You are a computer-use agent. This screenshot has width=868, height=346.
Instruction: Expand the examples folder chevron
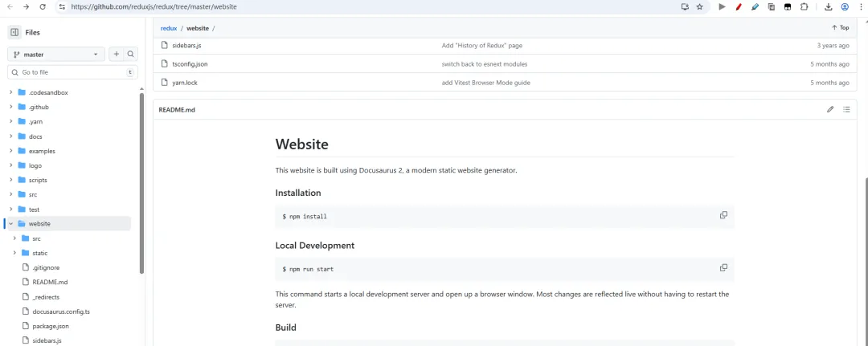[10, 151]
